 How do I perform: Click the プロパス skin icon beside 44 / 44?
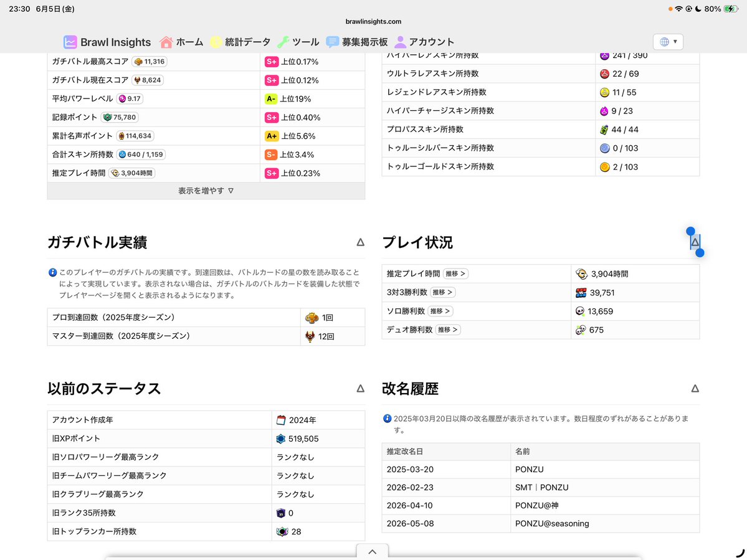604,130
